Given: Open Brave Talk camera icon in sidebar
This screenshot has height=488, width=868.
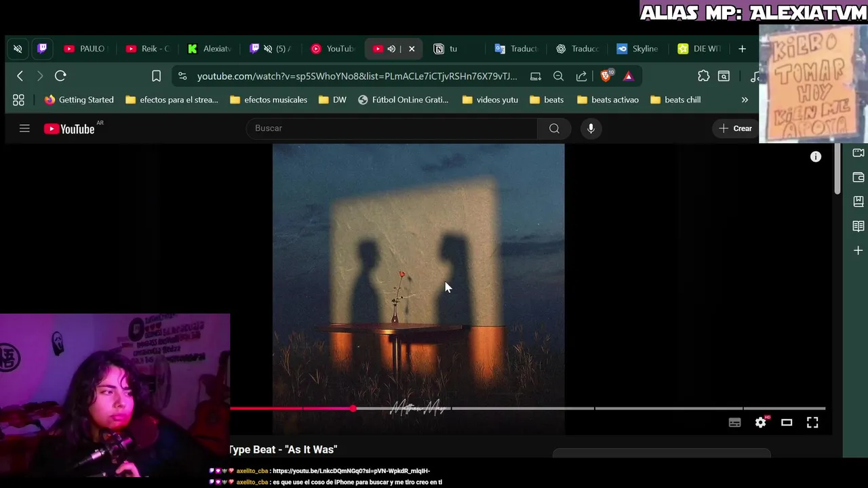Looking at the screenshot, I should [858, 152].
